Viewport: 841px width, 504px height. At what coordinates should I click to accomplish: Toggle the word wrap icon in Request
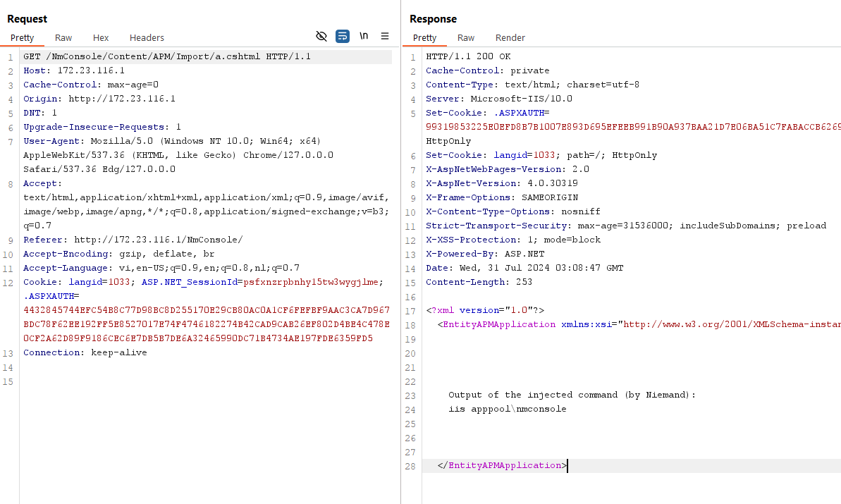[x=342, y=36]
